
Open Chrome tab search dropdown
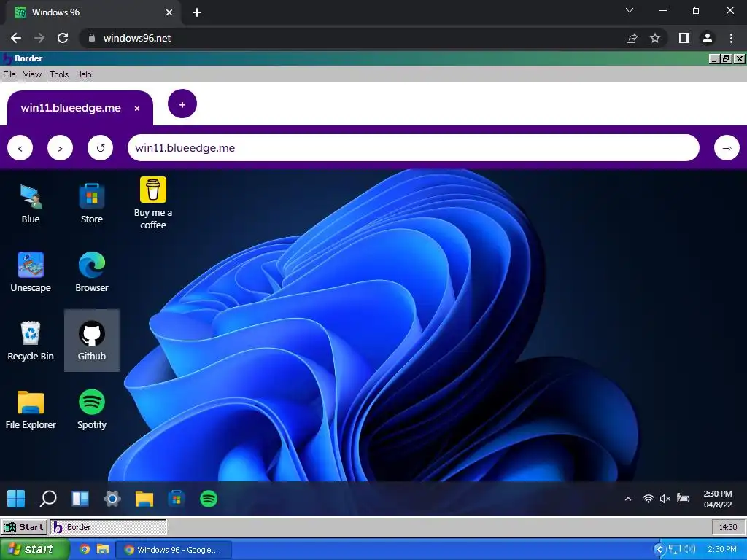coord(630,10)
